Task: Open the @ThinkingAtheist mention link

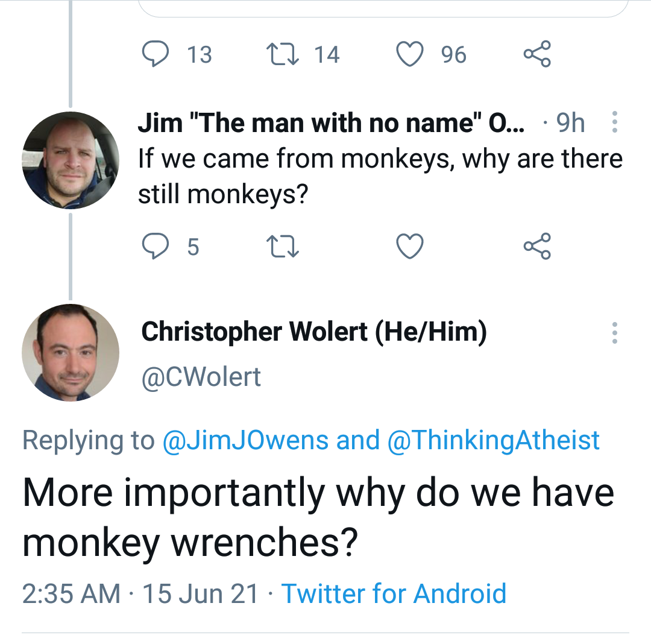Action: [494, 440]
